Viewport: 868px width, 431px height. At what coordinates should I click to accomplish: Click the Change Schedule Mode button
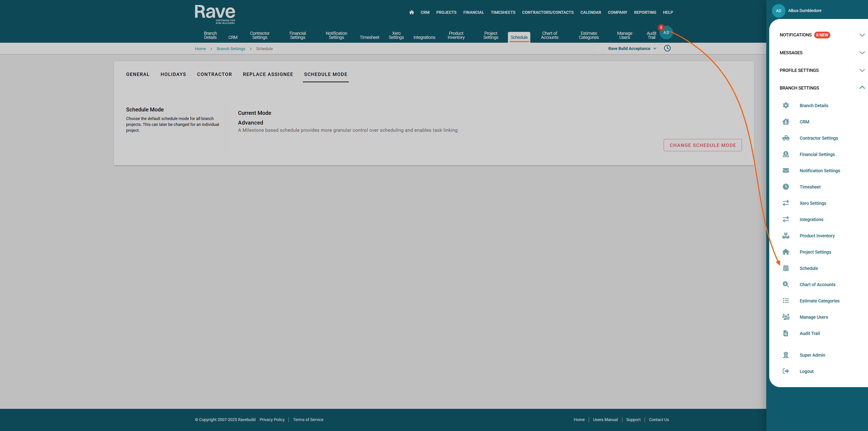pos(703,145)
